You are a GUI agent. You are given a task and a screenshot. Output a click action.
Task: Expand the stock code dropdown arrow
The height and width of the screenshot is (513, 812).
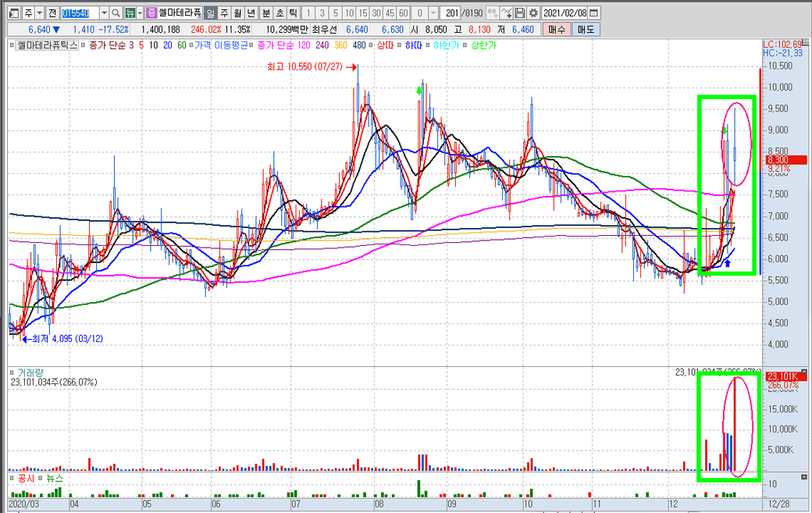click(103, 13)
